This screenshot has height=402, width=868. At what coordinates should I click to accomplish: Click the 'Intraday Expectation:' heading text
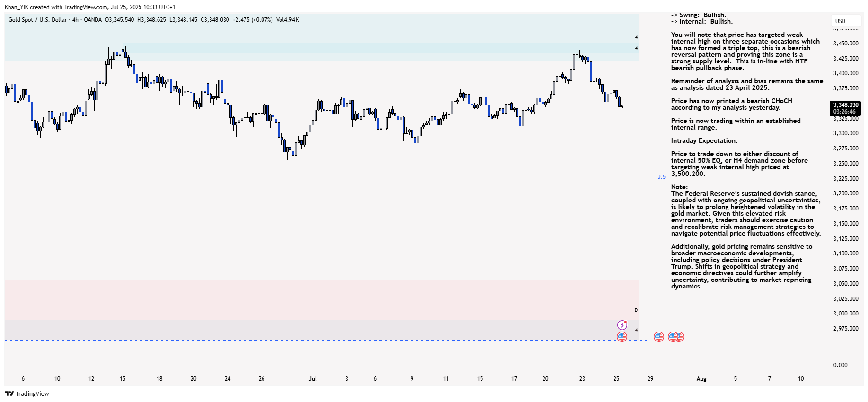[704, 140]
